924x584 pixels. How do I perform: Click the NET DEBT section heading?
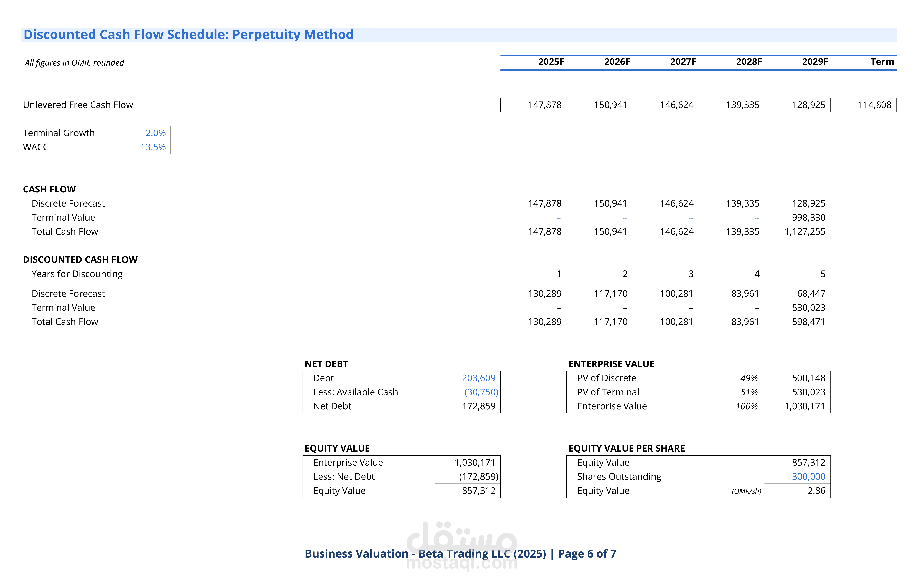[x=326, y=364]
